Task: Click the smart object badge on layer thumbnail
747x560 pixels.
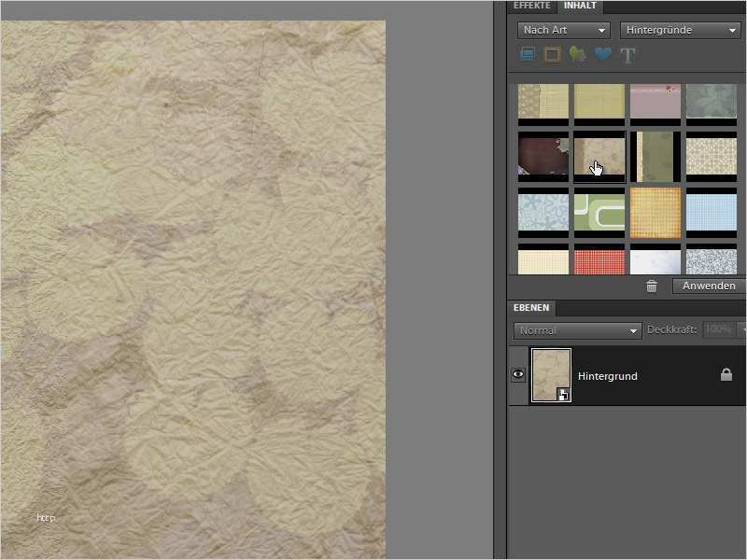Action: tap(563, 395)
